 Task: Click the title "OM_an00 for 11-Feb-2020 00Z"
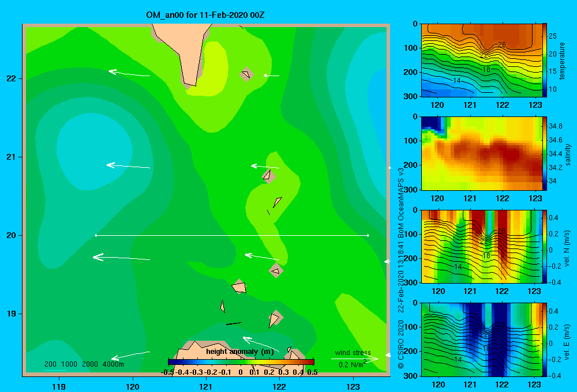point(205,15)
